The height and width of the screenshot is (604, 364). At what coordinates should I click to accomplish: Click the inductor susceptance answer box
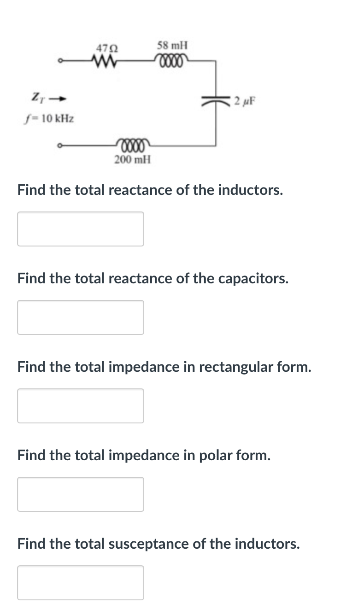tap(81, 582)
